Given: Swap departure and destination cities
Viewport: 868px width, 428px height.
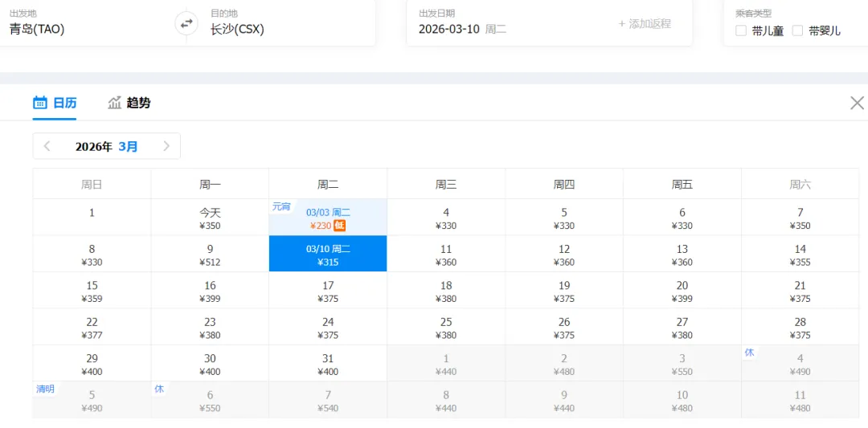Looking at the screenshot, I should point(186,23).
